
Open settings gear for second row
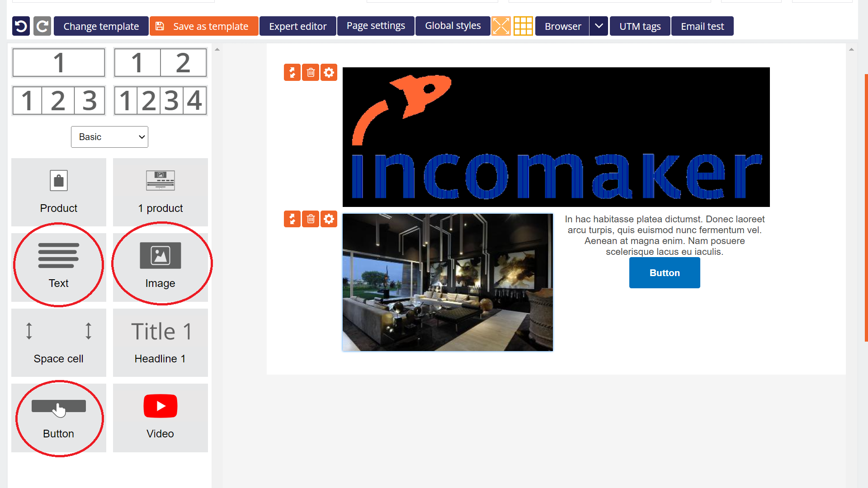[x=329, y=219]
